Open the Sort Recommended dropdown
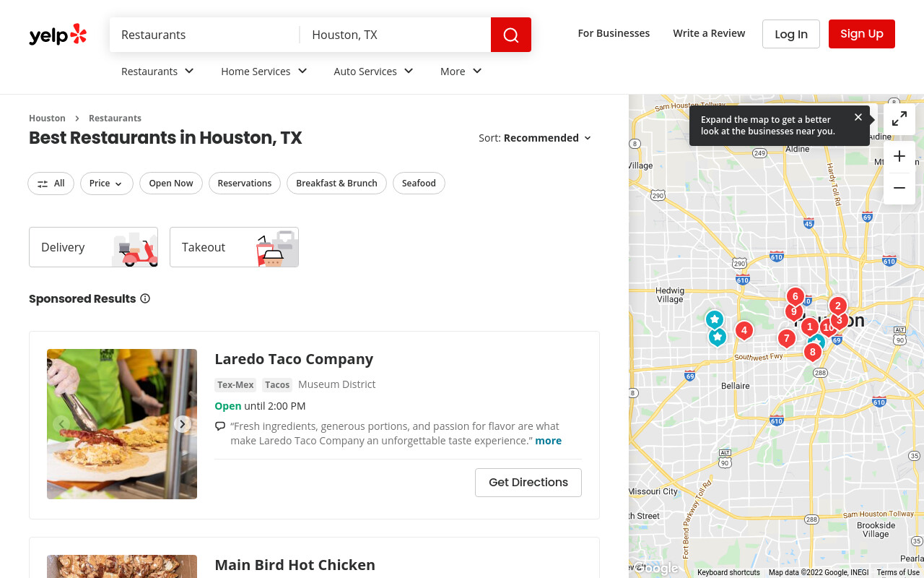Screen dimensions: 924x578 coord(535,138)
